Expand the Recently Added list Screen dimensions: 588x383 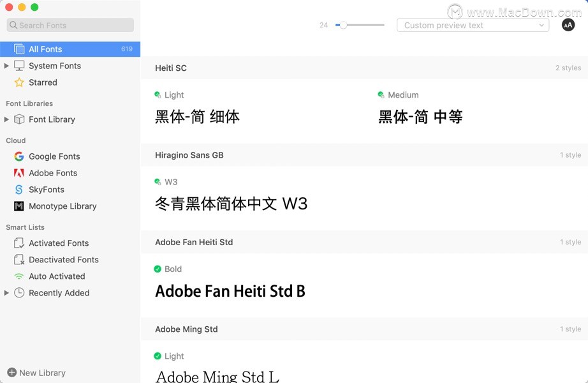6,293
